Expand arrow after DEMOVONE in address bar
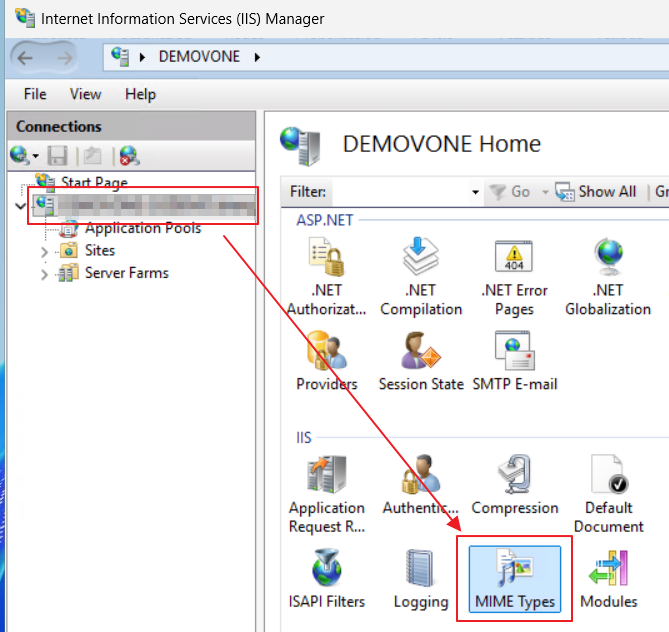The height and width of the screenshot is (632, 669). [257, 57]
